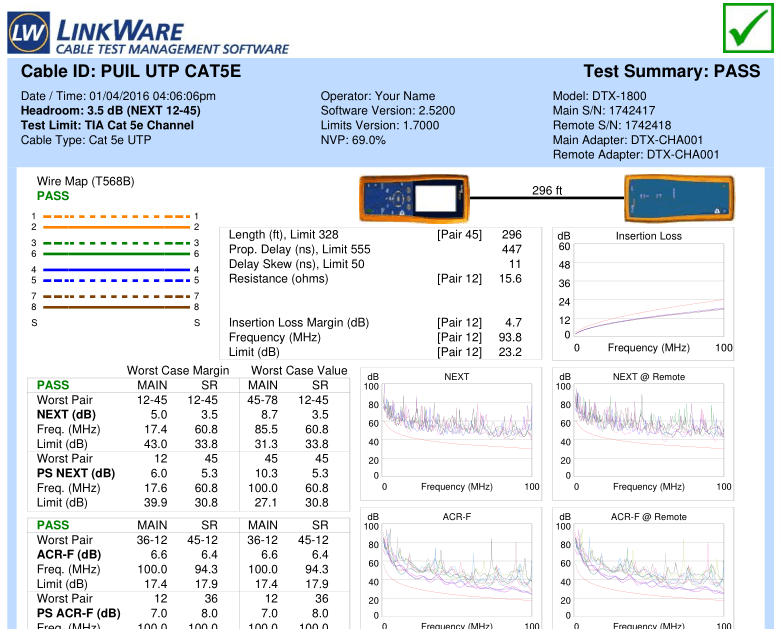This screenshot has width=781, height=629.
Task: Click the remote tester unit image
Action: [679, 198]
